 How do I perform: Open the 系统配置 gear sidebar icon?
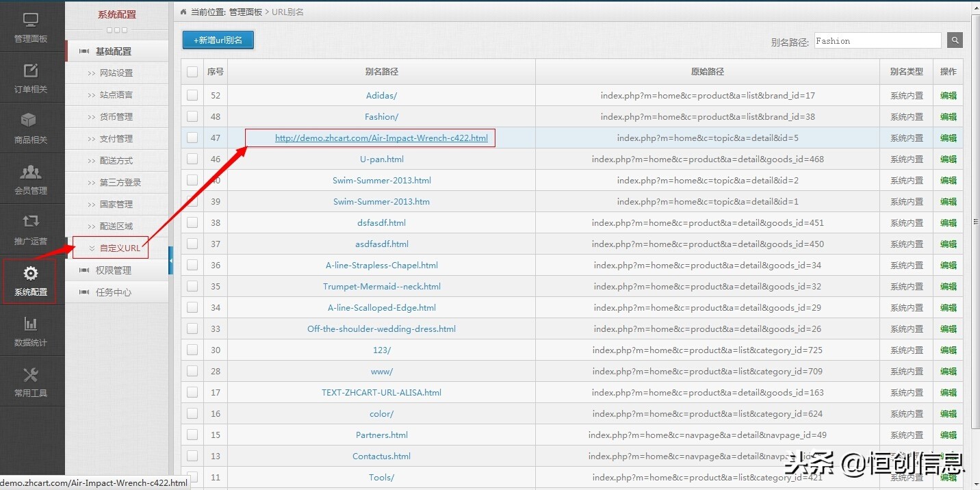(x=31, y=281)
